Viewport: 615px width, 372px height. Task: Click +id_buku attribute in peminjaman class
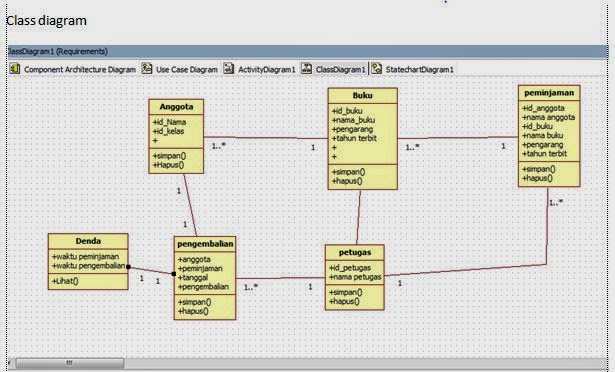pos(537,126)
